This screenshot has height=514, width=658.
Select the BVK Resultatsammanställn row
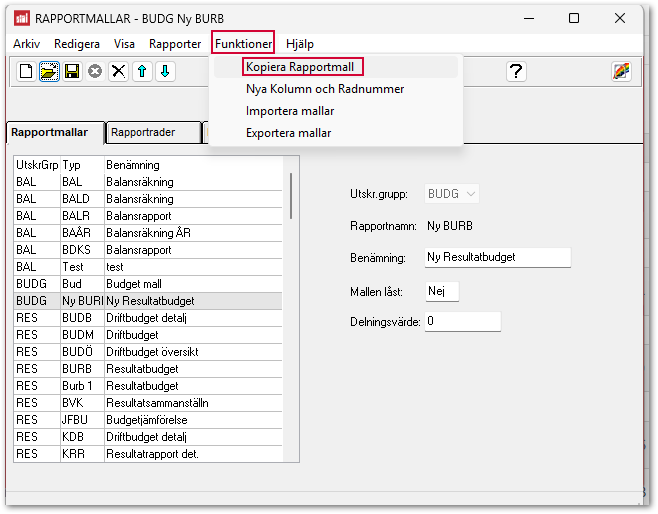[148, 403]
